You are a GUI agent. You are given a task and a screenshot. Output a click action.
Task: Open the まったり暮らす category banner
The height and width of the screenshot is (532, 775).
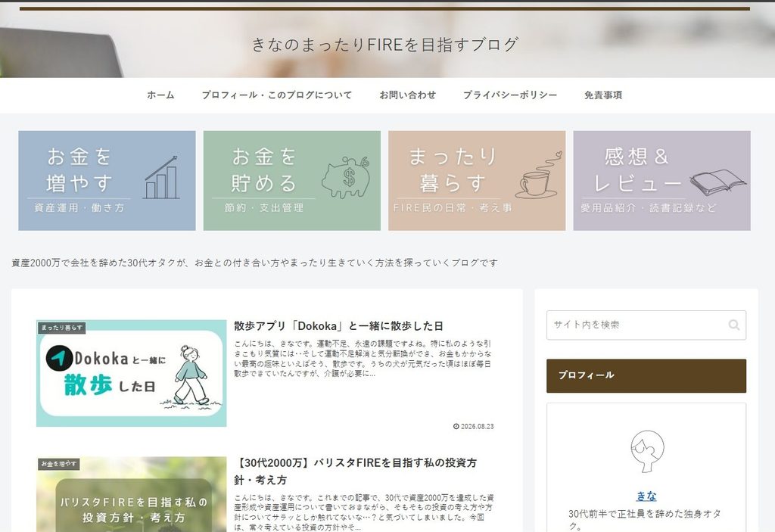pyautogui.click(x=477, y=180)
